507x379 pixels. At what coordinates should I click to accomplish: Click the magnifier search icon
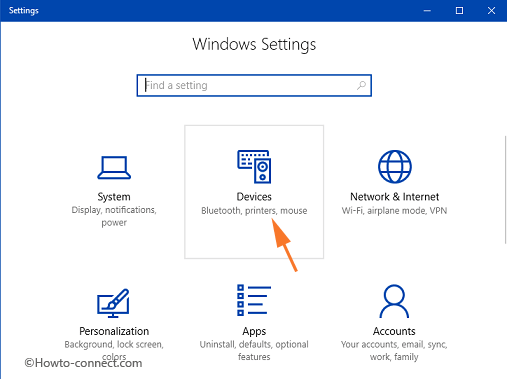coord(361,85)
